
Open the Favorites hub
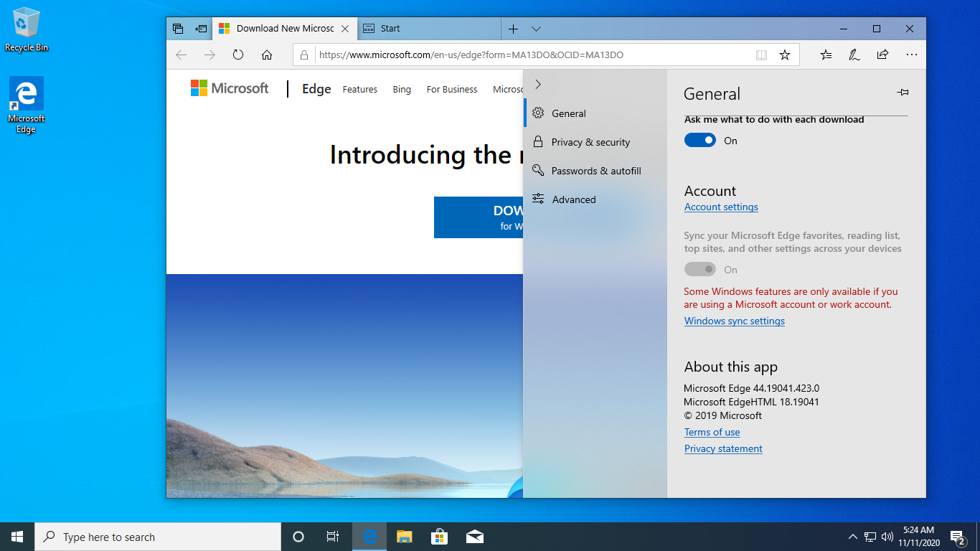(x=826, y=55)
